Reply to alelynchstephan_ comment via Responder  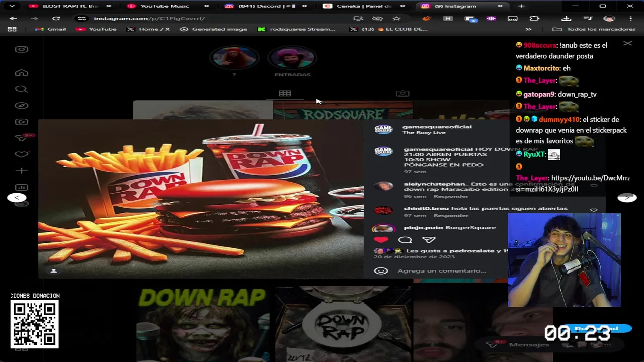(x=451, y=196)
